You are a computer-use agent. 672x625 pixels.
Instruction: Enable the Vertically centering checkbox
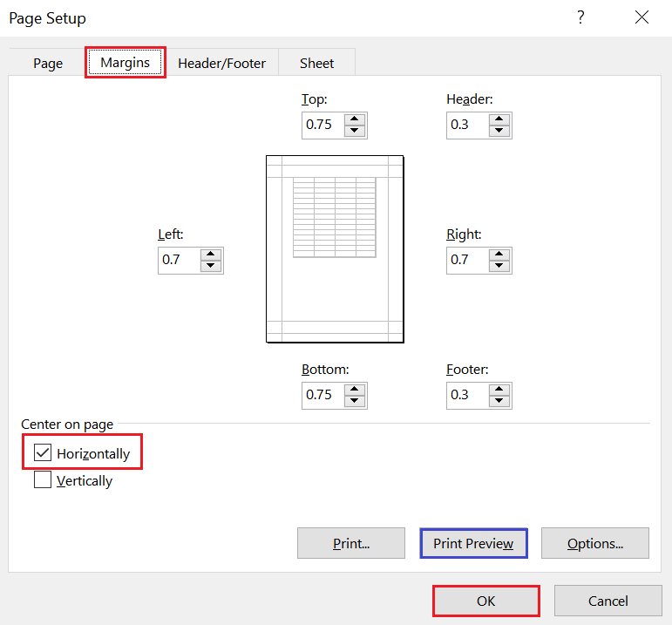(x=43, y=479)
